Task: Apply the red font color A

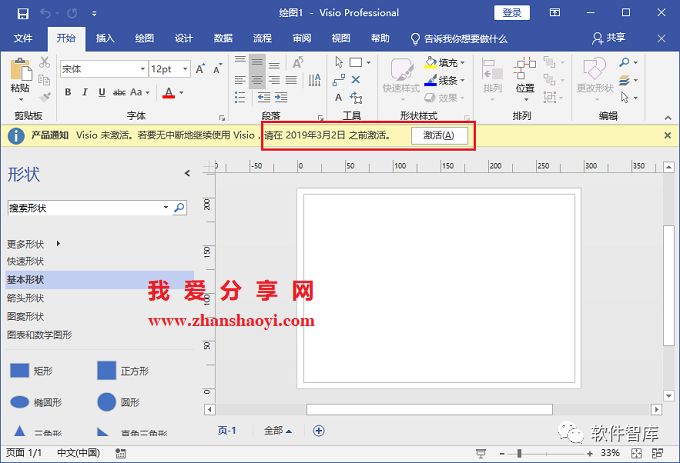Action: [169, 92]
